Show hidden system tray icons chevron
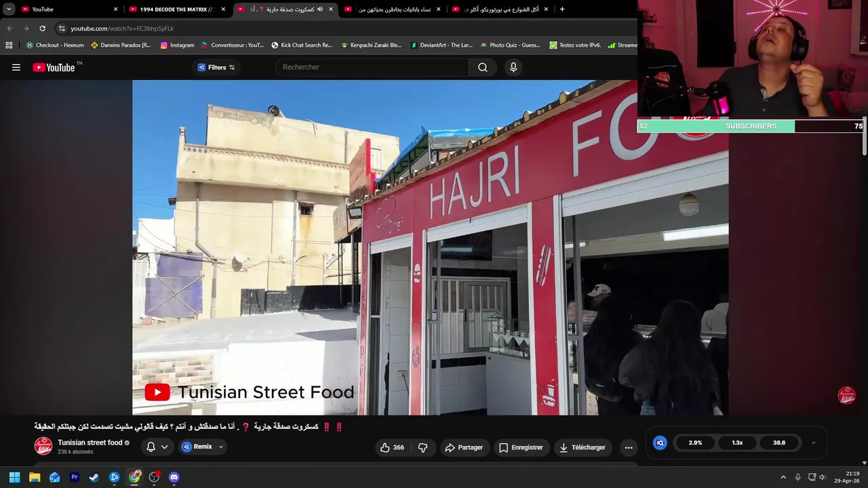868x488 pixels. pyautogui.click(x=783, y=477)
